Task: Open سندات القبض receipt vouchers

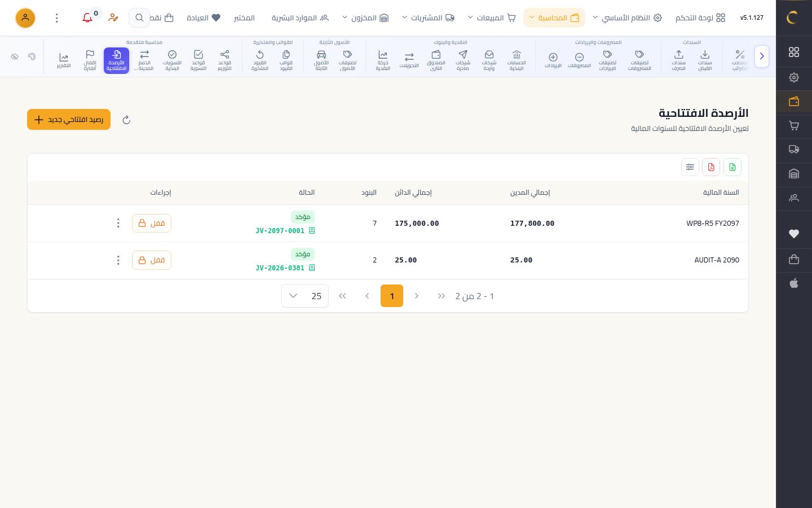Action: [x=705, y=60]
